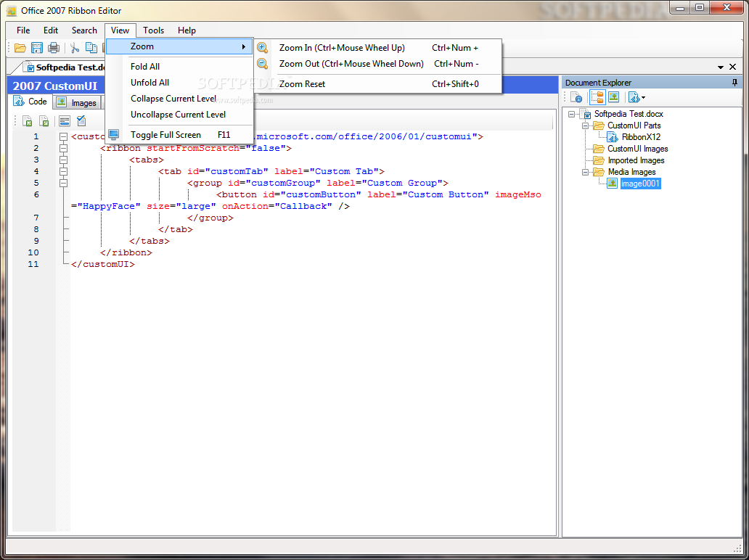Click the CustomUI Images folder icon
Viewport: 749px width, 560px height.
599,149
